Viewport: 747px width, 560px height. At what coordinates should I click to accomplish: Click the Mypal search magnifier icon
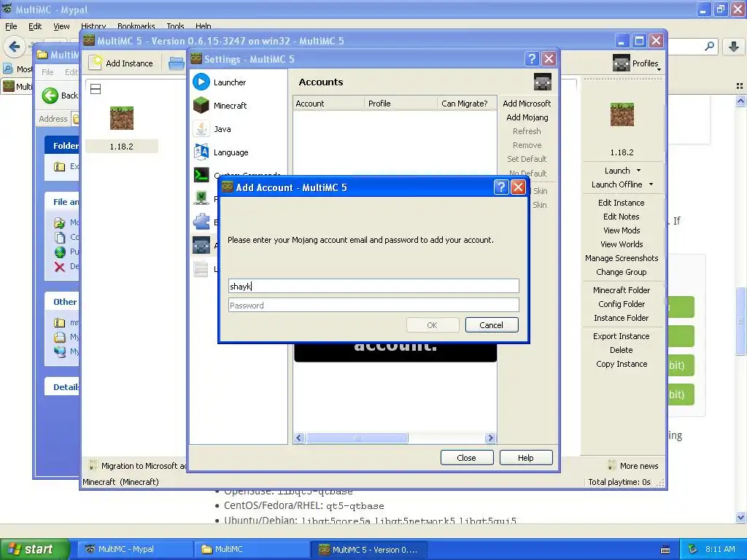709,46
